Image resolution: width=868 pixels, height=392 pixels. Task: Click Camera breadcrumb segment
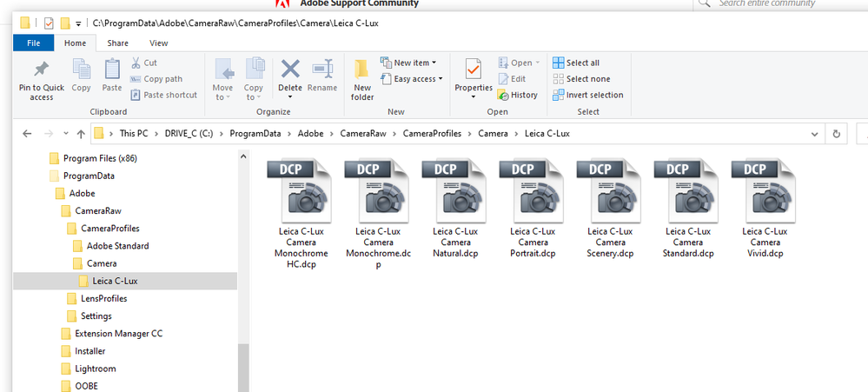(493, 134)
